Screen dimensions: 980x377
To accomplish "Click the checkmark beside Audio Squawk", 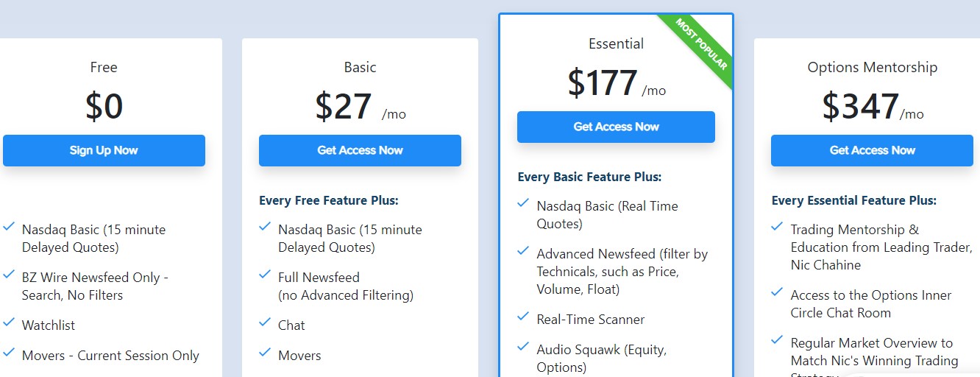I will [x=523, y=347].
